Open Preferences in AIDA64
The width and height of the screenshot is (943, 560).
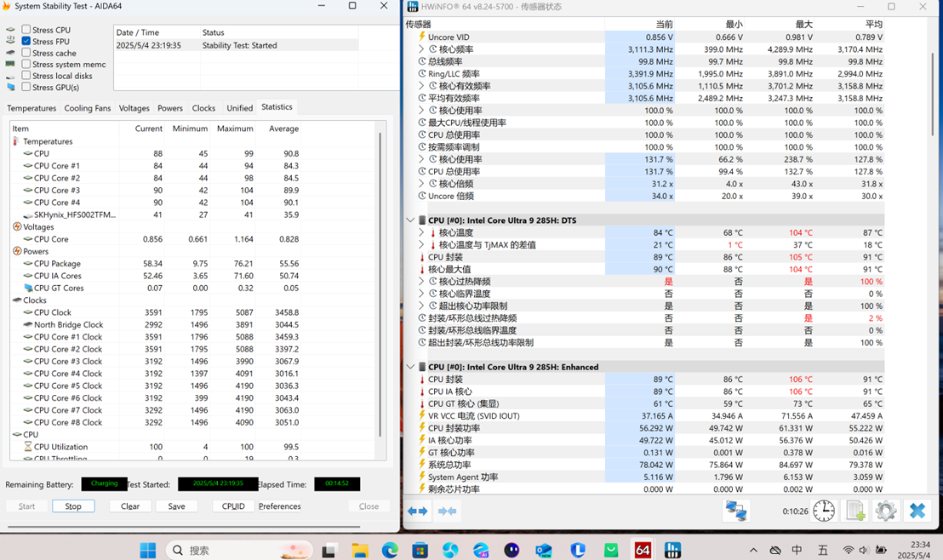(280, 506)
